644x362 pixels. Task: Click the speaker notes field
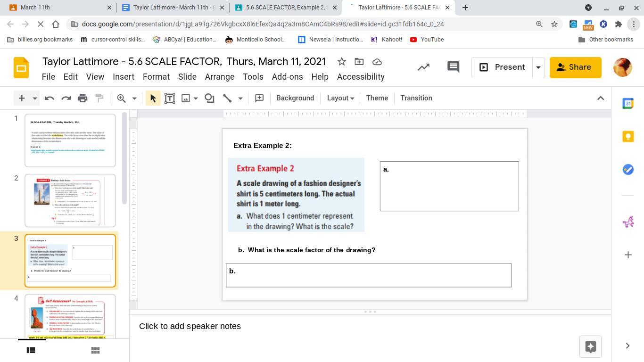(370, 326)
